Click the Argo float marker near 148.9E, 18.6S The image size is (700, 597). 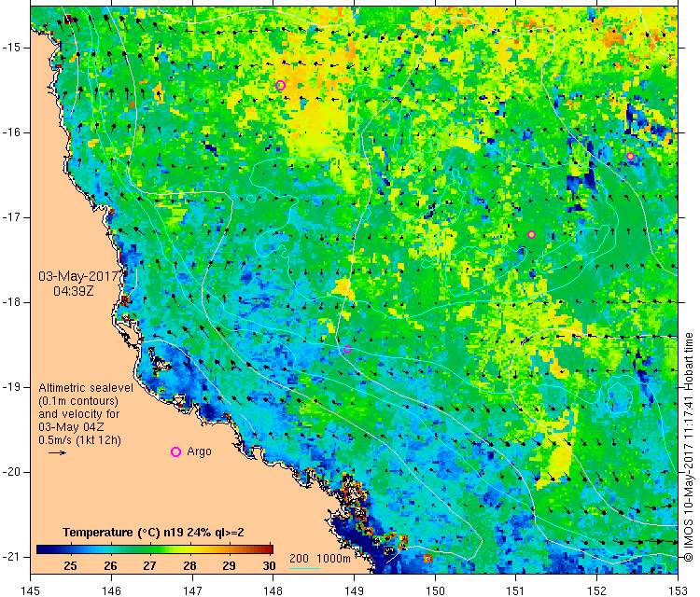pyautogui.click(x=347, y=349)
